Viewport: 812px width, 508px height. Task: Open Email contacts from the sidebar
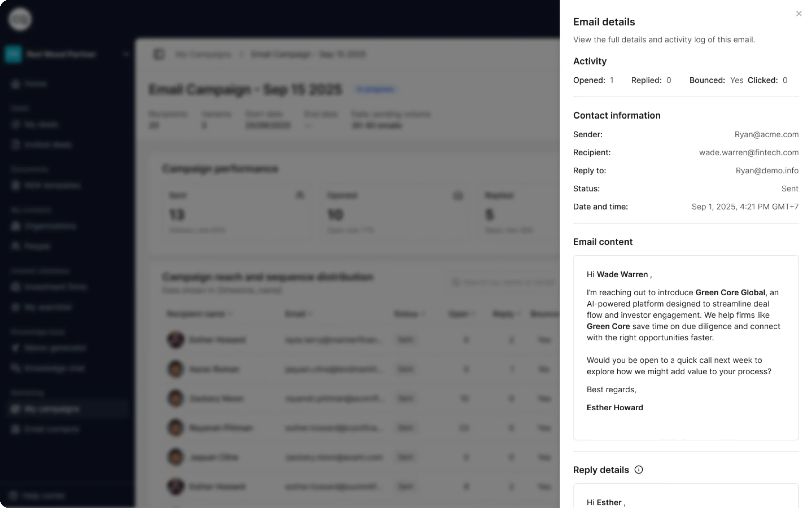point(50,429)
